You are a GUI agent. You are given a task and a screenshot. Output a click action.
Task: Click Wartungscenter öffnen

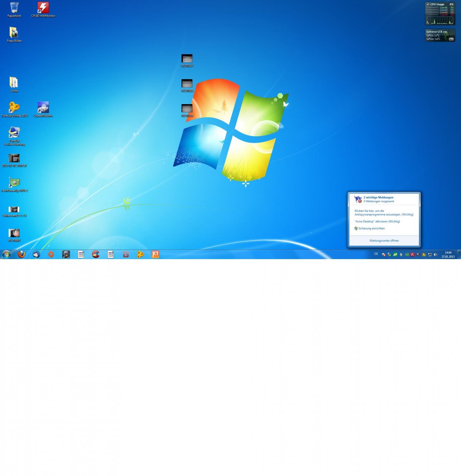coord(384,241)
